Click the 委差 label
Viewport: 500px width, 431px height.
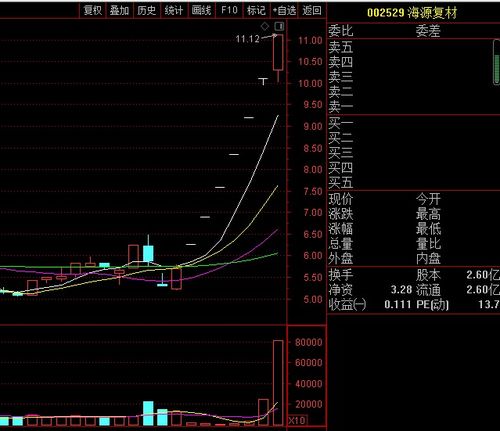[428, 31]
